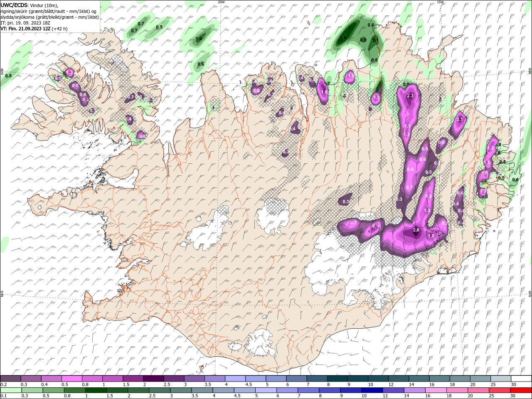Click the pale grey 25 swatch in top legend row
532x399 pixels.
click(500, 379)
